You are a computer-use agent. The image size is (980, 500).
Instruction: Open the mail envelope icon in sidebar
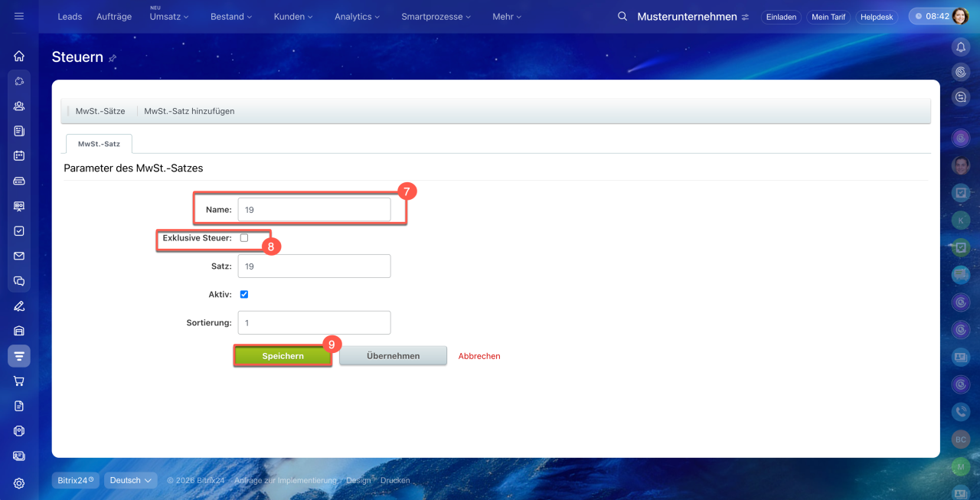19,256
